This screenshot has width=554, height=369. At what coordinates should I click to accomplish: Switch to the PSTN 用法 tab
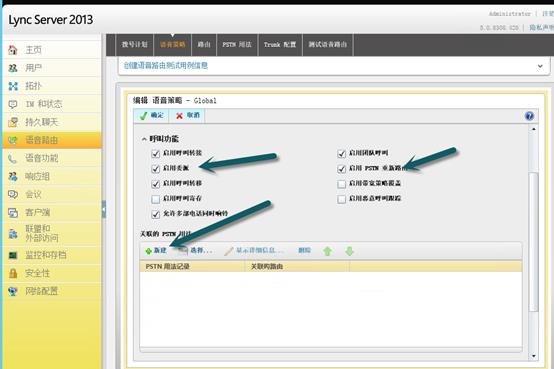point(237,45)
